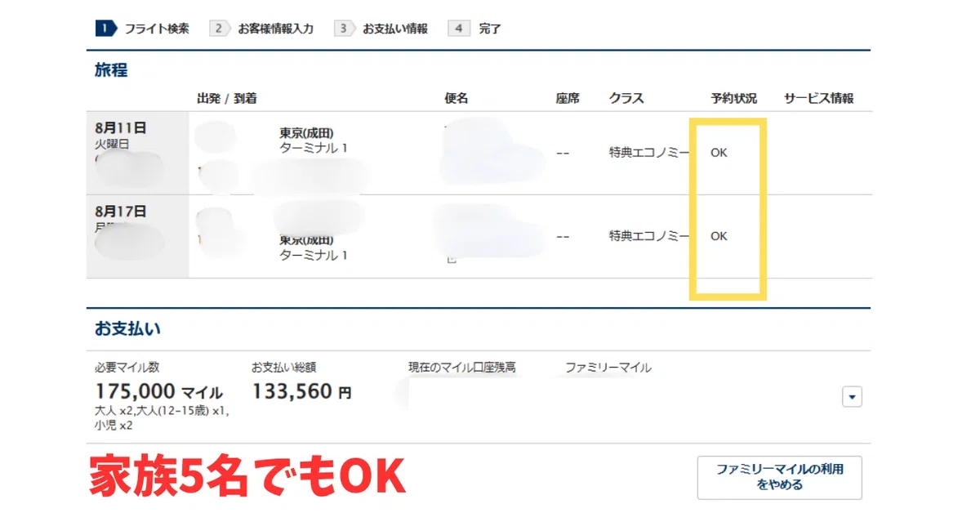Select the お客様情報入力 step label

click(275, 29)
